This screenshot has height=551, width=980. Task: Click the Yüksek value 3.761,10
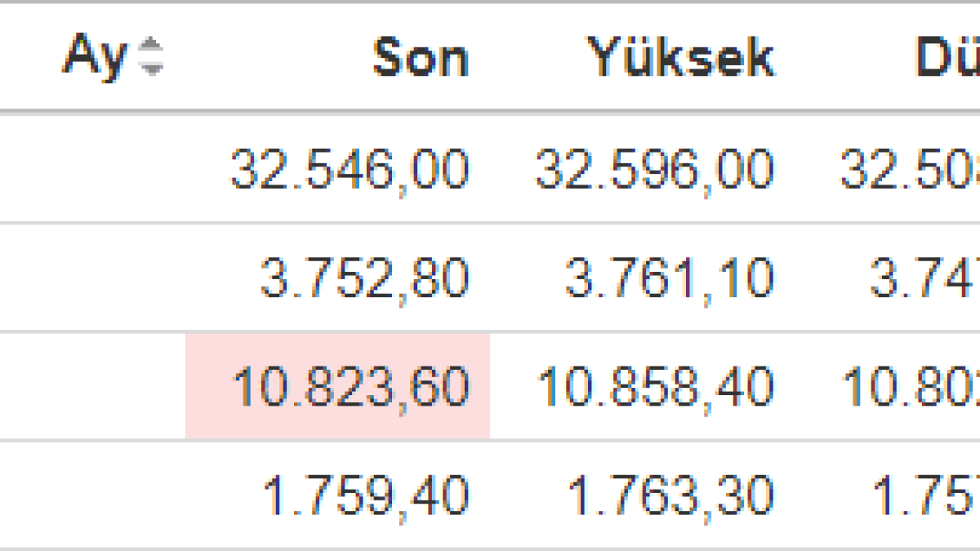(x=669, y=279)
